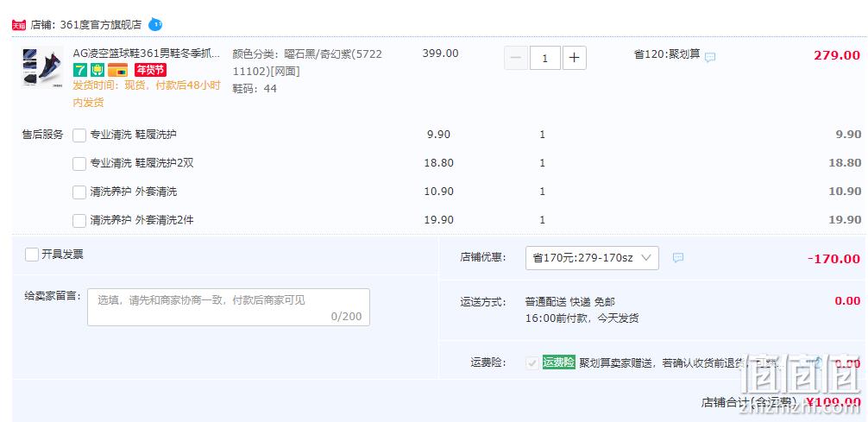The height and width of the screenshot is (422, 868).
Task: Click the Tmall logo icon beside the shop name
Action: [19, 25]
